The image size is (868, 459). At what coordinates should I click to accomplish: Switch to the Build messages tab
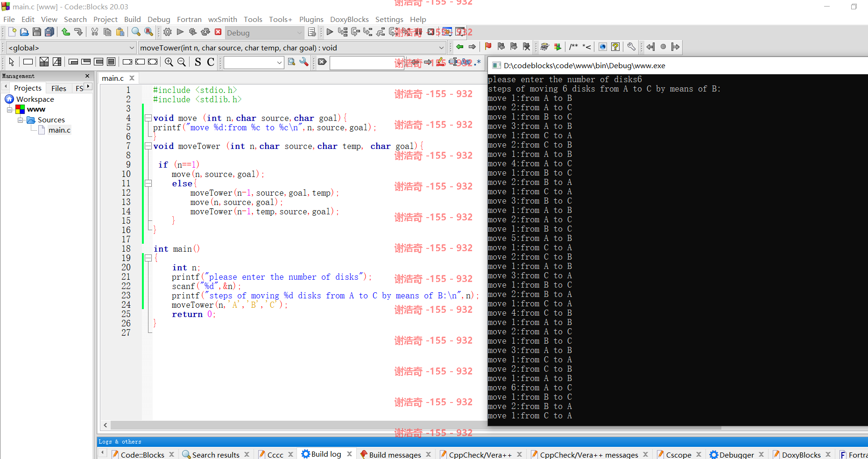395,454
